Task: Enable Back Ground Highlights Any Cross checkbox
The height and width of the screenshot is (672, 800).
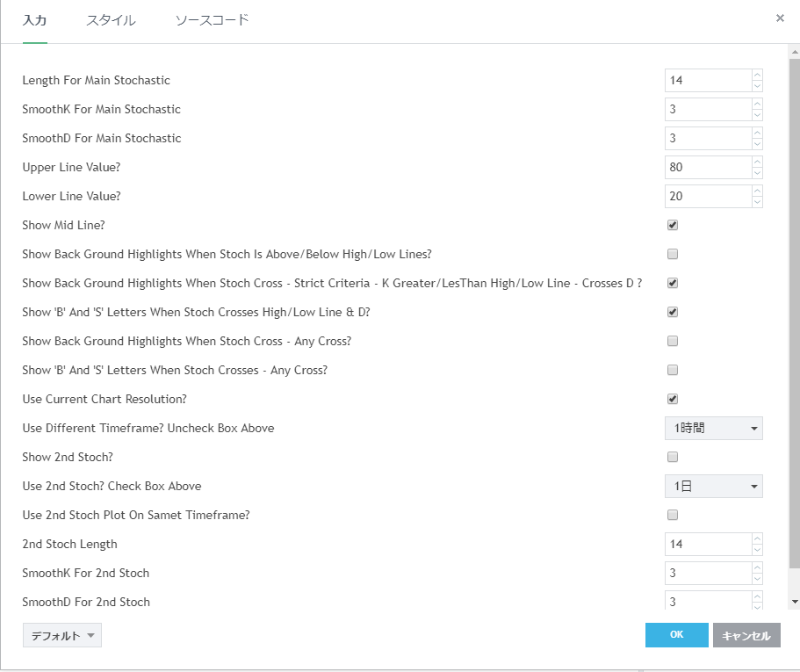Action: click(673, 341)
